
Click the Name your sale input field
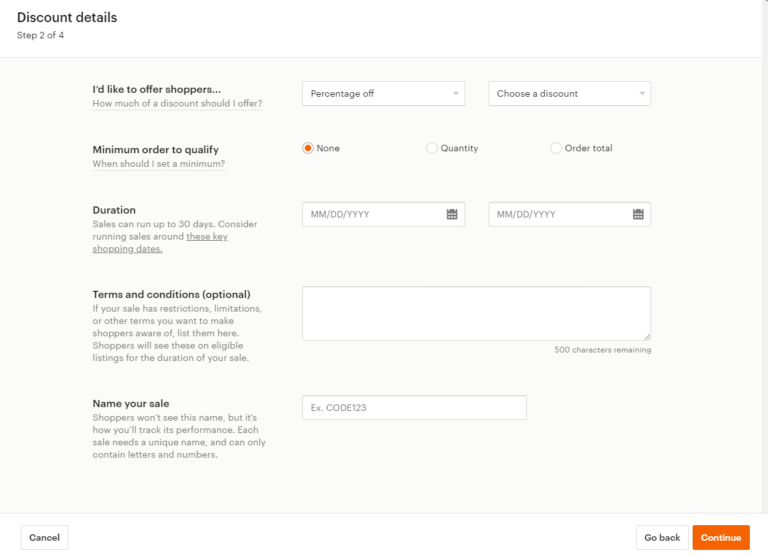click(414, 408)
